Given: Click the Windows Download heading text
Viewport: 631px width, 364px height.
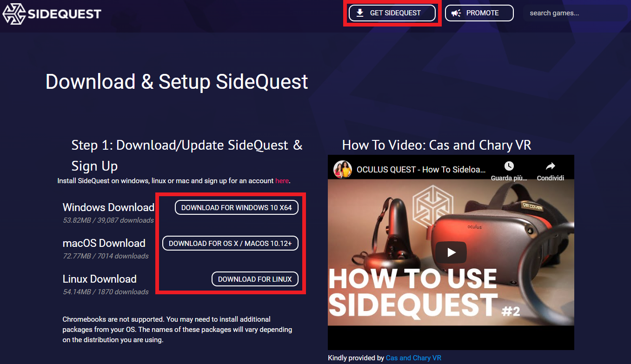Looking at the screenshot, I should pyautogui.click(x=108, y=207).
